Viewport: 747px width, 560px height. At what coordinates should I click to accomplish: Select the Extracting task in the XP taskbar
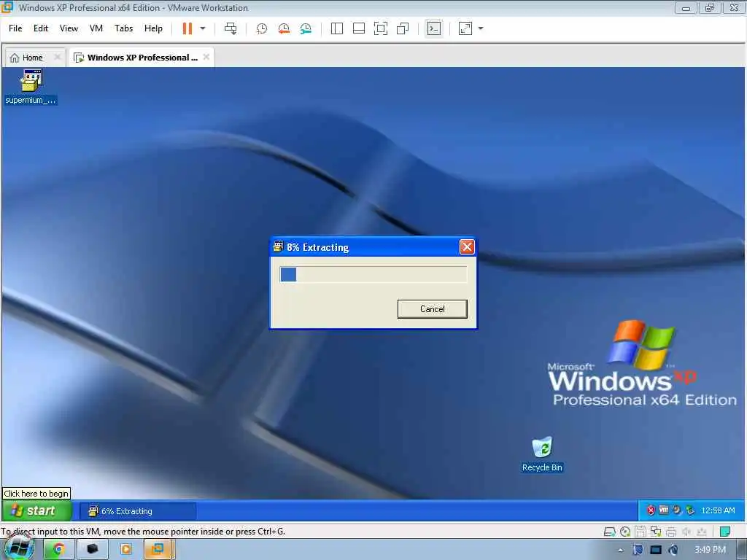(138, 511)
